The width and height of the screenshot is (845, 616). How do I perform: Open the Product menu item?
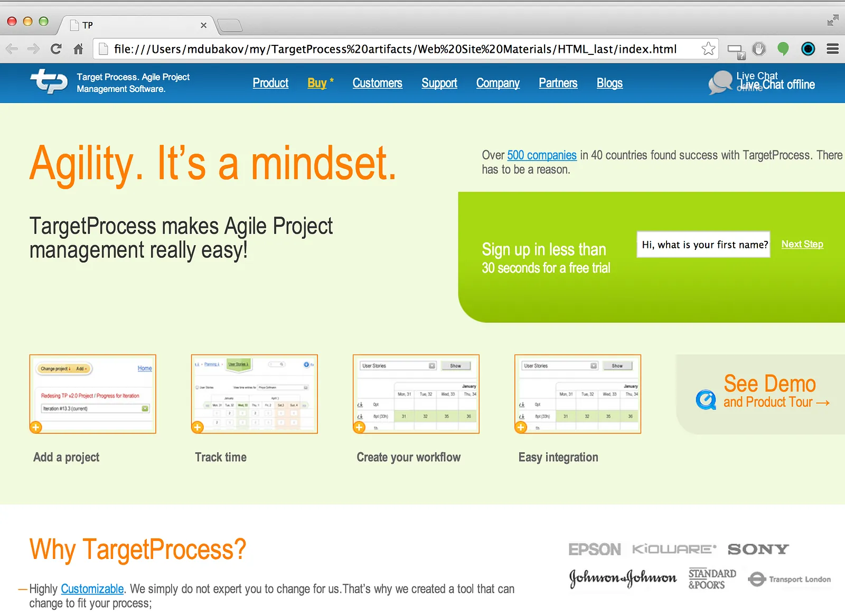[x=270, y=83]
